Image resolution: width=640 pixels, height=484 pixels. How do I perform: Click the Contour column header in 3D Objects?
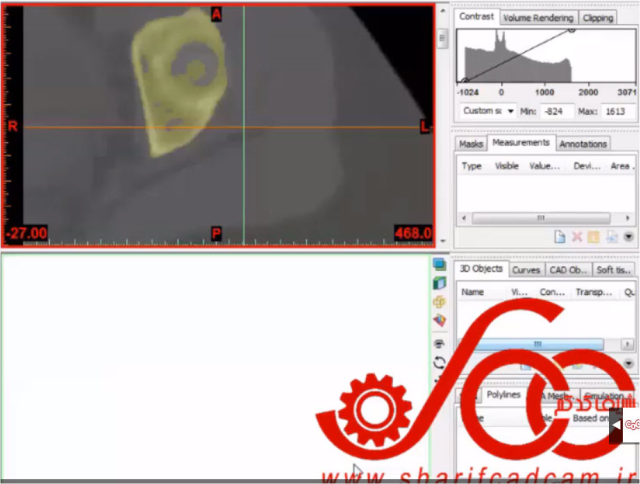click(x=552, y=292)
